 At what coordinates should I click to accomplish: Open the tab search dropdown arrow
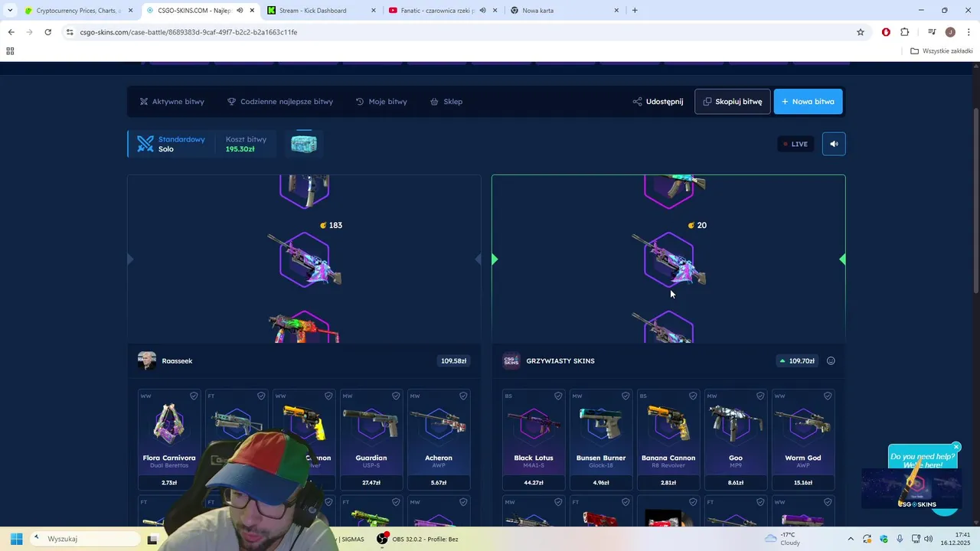pyautogui.click(x=10, y=11)
